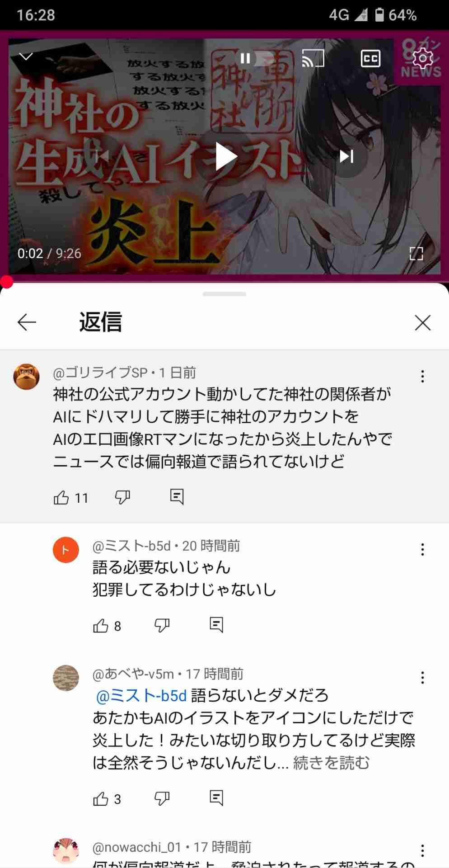The image size is (449, 868).
Task: Enter fullscreen mode icon
Action: [x=416, y=254]
